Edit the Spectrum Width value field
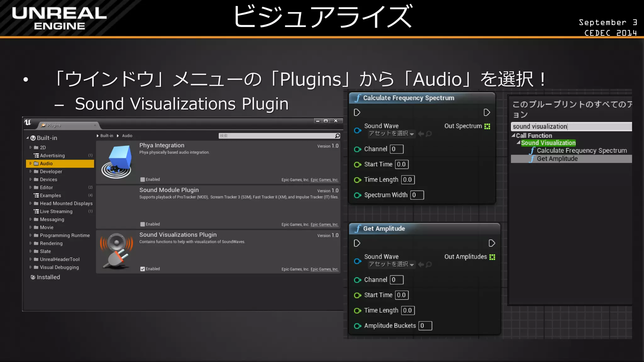 [417, 195]
